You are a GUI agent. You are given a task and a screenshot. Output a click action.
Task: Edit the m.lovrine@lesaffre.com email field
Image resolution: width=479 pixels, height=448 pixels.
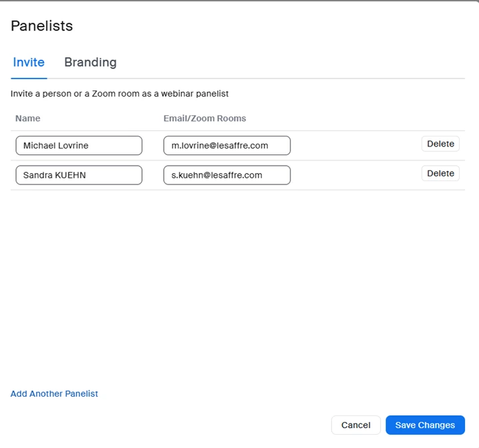(x=227, y=145)
